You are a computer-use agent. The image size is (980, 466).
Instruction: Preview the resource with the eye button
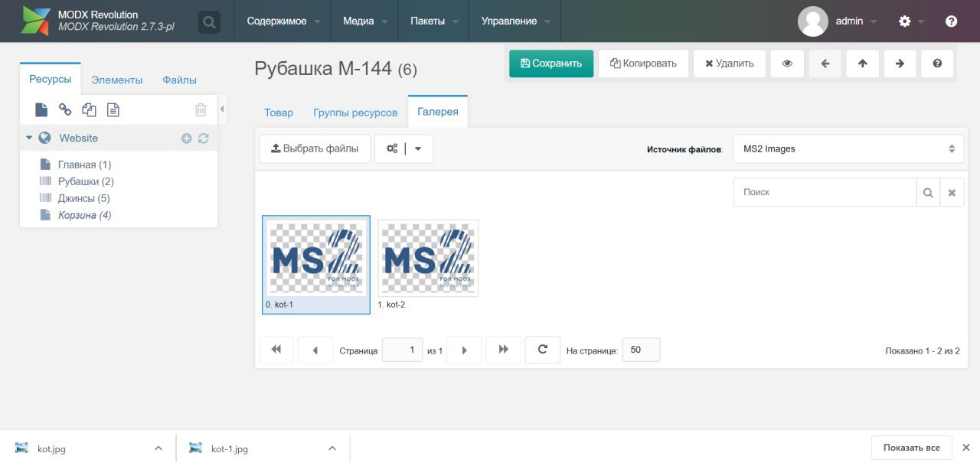pyautogui.click(x=787, y=64)
